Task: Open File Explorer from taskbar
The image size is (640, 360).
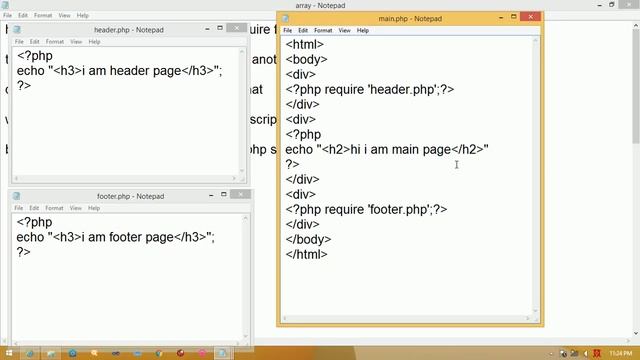Action: tap(51, 353)
